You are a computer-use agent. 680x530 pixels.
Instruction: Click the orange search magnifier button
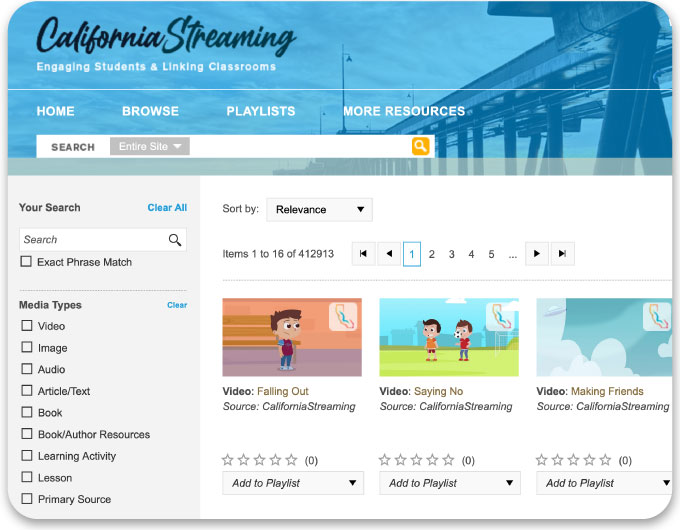tap(420, 146)
